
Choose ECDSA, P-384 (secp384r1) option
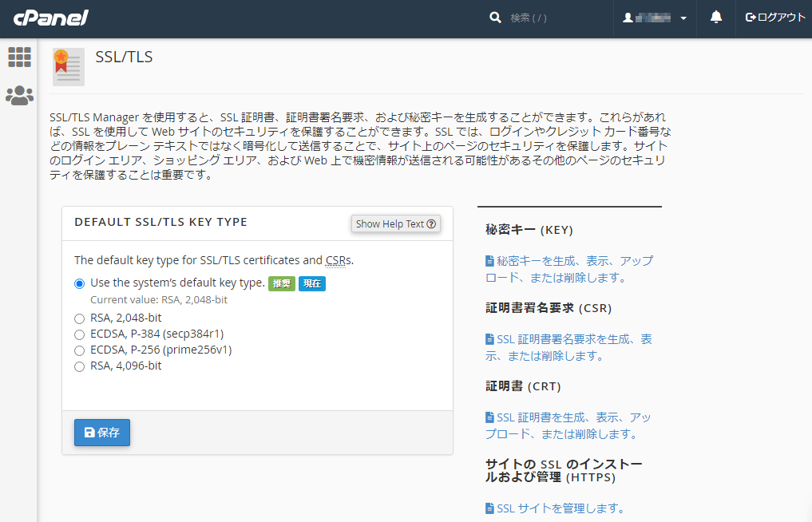(79, 334)
